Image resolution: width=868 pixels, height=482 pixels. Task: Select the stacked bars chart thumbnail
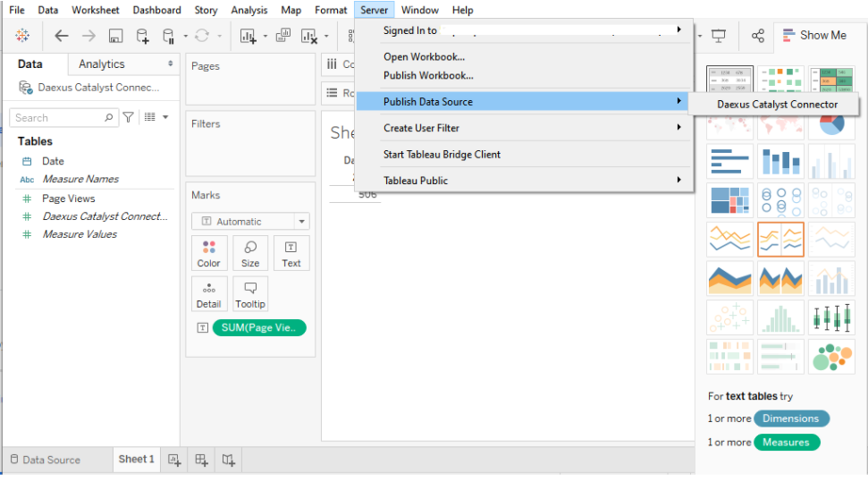(x=780, y=161)
